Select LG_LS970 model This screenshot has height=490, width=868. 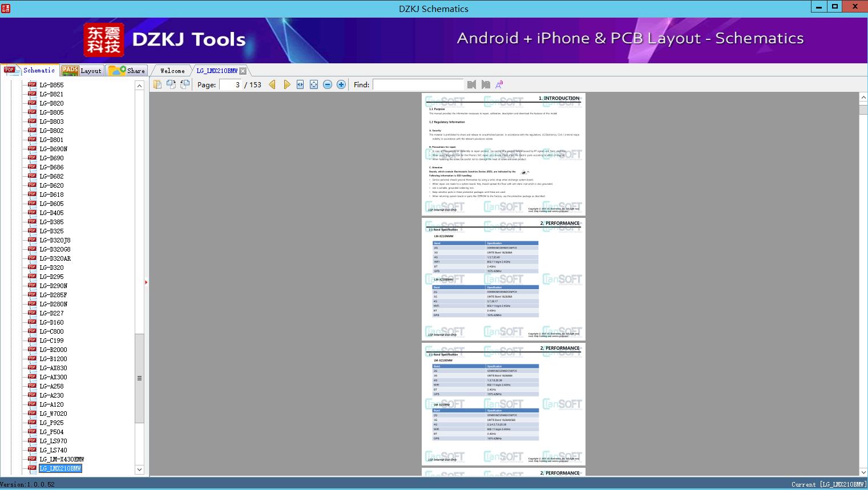tap(53, 441)
